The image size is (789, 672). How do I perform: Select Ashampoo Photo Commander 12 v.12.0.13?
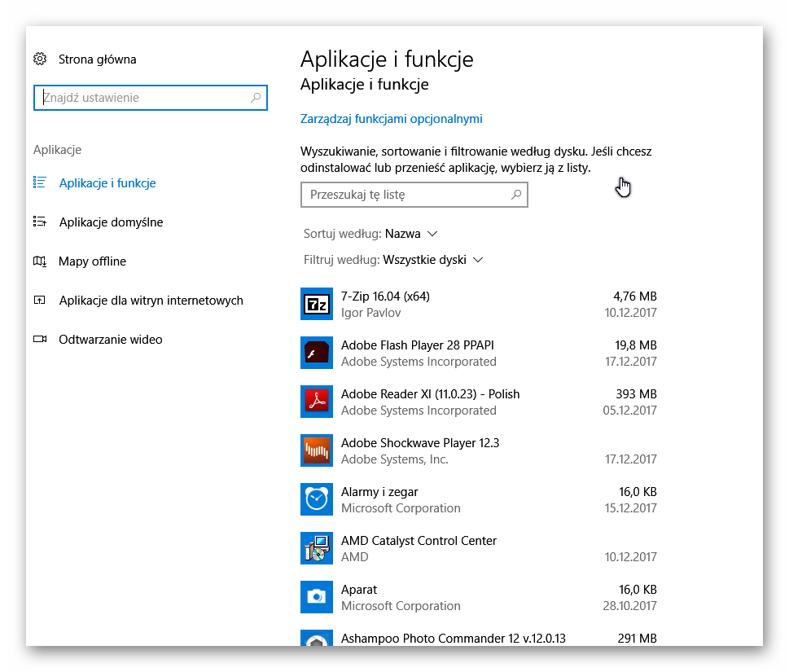[x=479, y=638]
